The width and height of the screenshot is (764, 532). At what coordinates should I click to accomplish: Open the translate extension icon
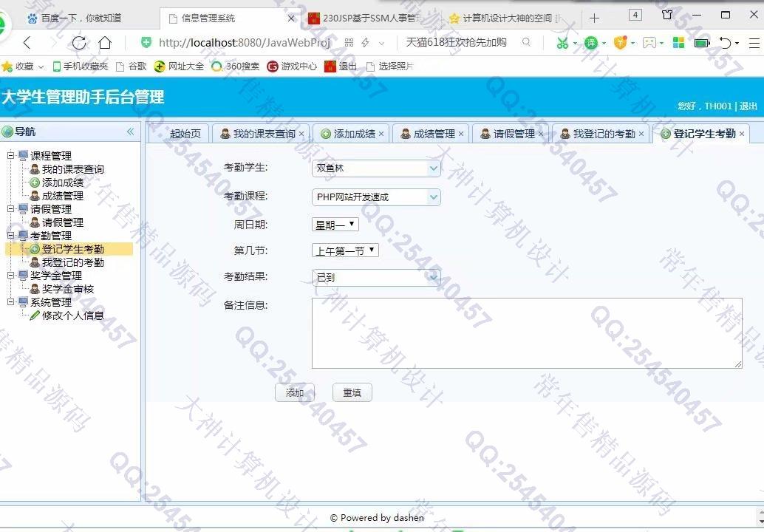591,43
